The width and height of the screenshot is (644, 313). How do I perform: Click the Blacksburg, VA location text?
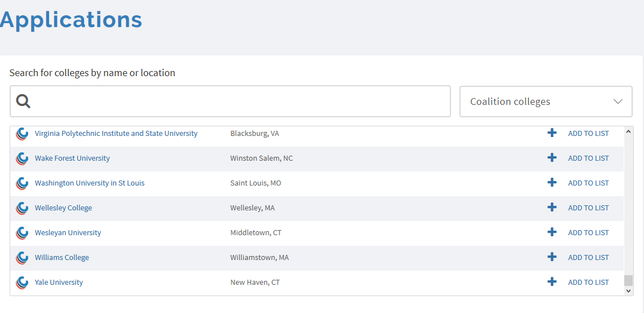point(255,133)
